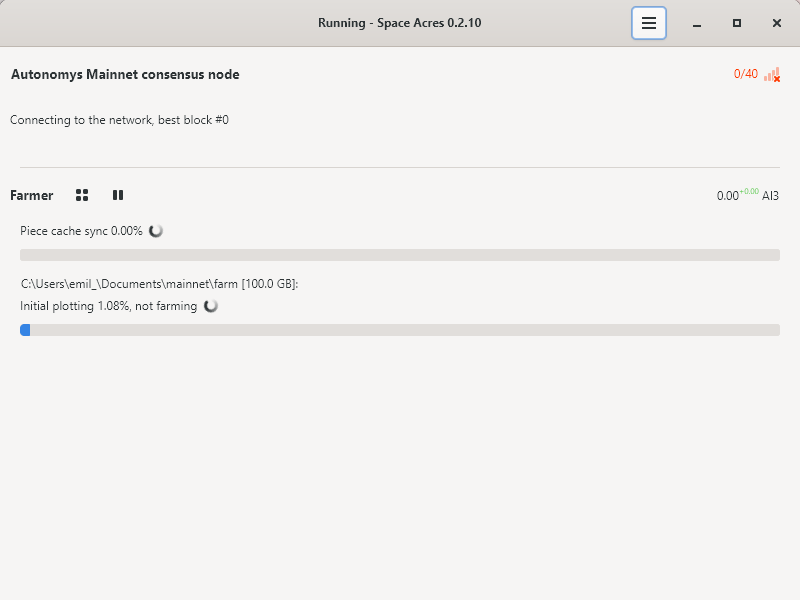
Task: Click the Running - Space Acres title bar
Action: pyautogui.click(x=399, y=23)
